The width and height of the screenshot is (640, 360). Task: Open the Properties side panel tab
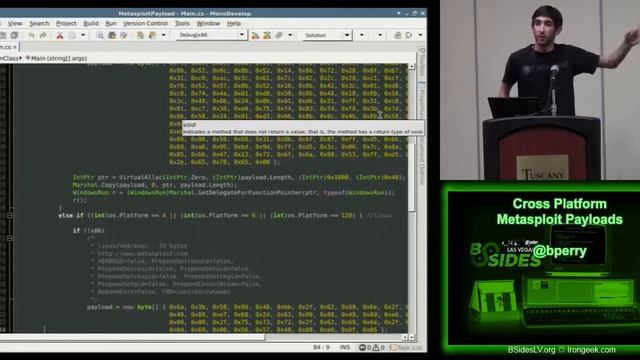(422, 102)
